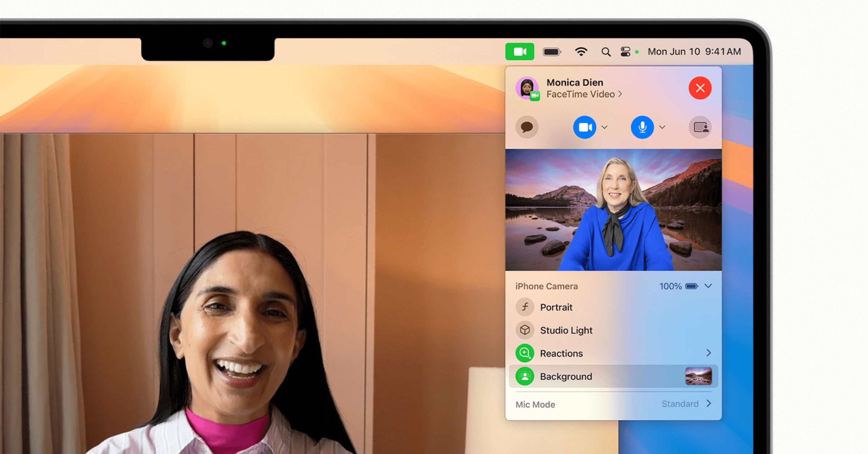868x454 pixels.
Task: Toggle the green Reactions icon
Action: pyautogui.click(x=525, y=353)
